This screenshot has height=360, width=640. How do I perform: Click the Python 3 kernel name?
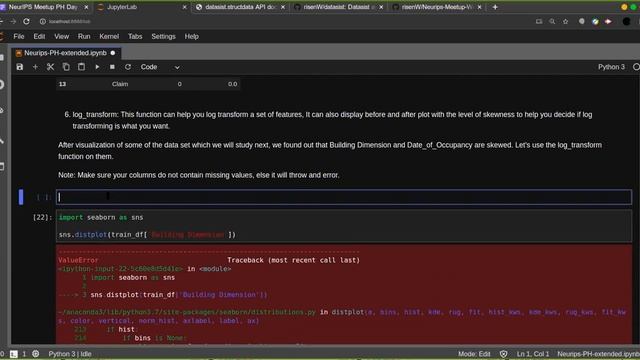click(611, 67)
